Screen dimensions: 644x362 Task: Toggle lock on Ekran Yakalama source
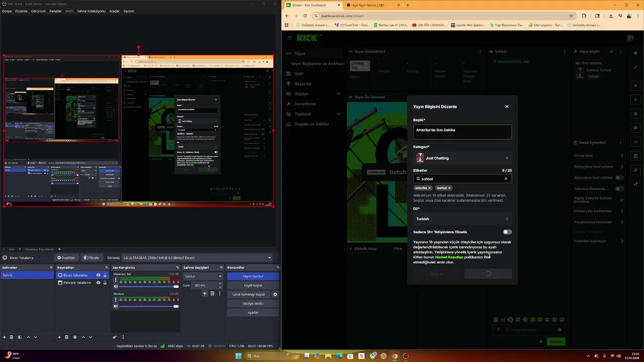[105, 275]
